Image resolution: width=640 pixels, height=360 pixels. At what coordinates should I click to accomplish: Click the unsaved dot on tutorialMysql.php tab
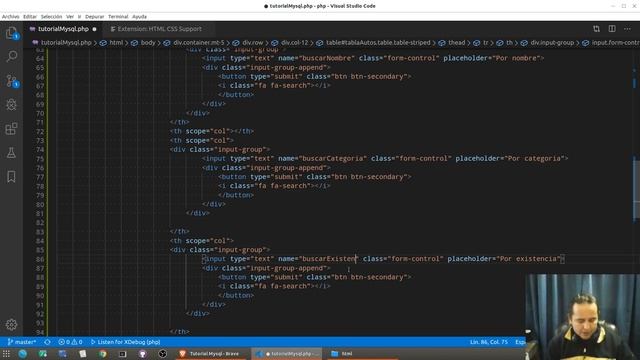94,29
